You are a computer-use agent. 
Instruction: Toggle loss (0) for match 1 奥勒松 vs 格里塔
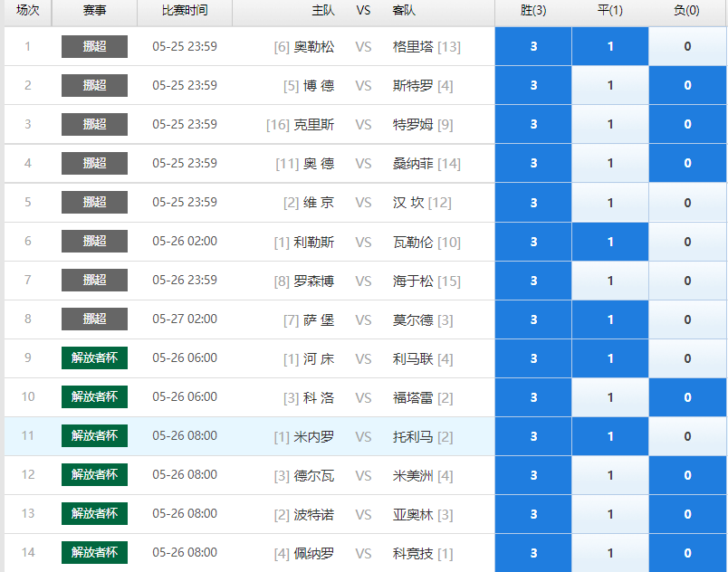point(687,46)
